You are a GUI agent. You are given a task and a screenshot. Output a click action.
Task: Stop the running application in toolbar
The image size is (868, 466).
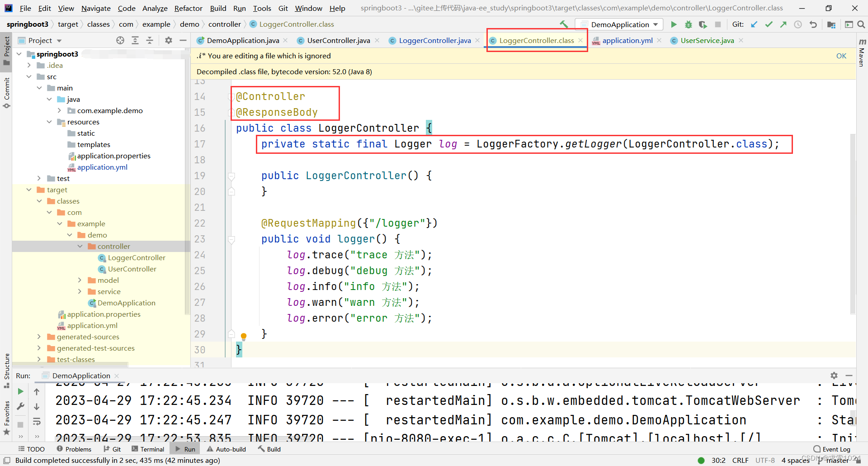coord(717,24)
